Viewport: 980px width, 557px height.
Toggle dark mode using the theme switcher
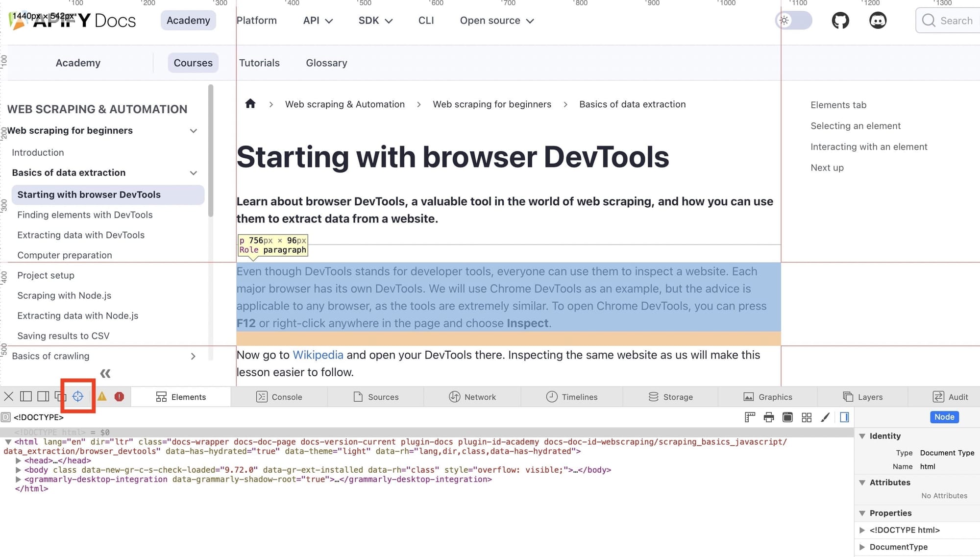(794, 20)
